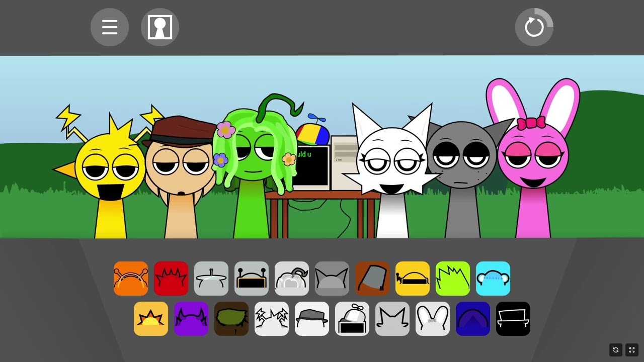Viewport: 644px width, 362px height.
Task: Click the tan character wearing brown hat
Action: click(181, 176)
